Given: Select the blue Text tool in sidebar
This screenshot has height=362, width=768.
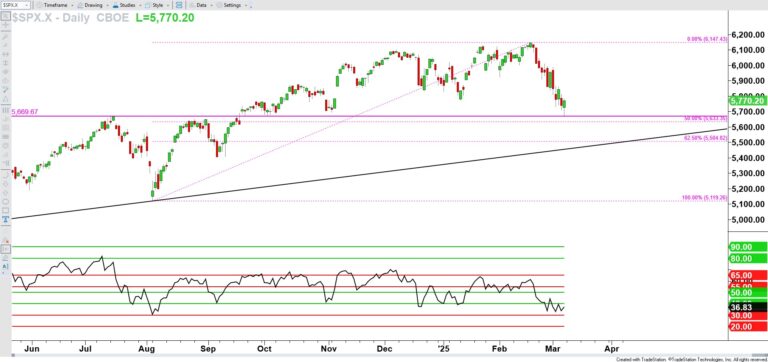Looking at the screenshot, I should (x=5, y=218).
